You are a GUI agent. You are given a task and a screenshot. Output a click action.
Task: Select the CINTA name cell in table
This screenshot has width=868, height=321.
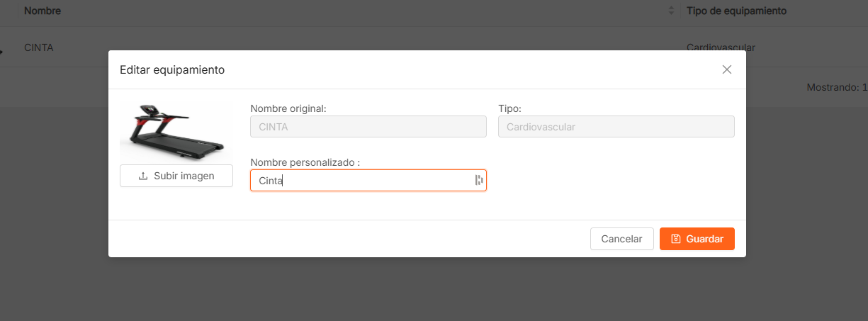point(39,47)
